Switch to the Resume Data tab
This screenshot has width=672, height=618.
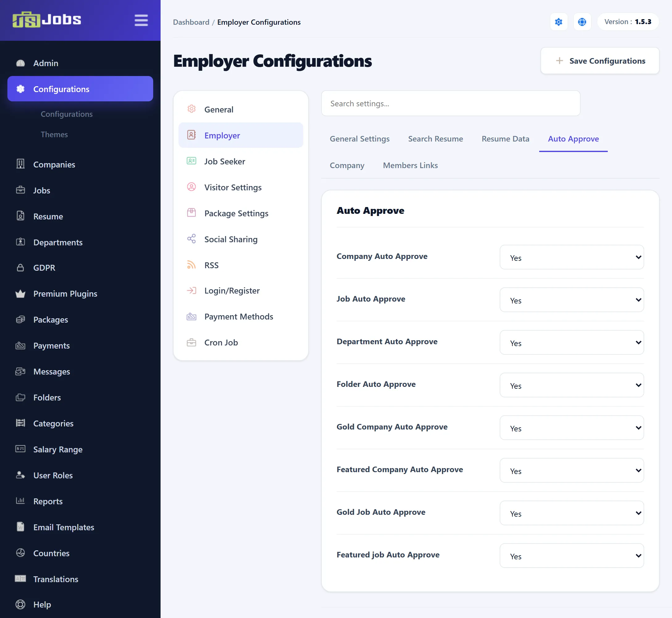click(505, 139)
